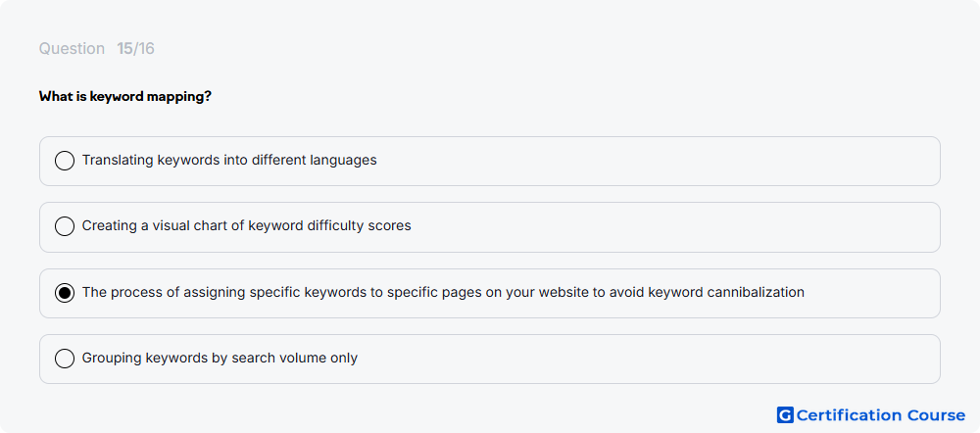Click the selected radio for assigning specific keywords
The image size is (980, 433).
[x=65, y=292]
